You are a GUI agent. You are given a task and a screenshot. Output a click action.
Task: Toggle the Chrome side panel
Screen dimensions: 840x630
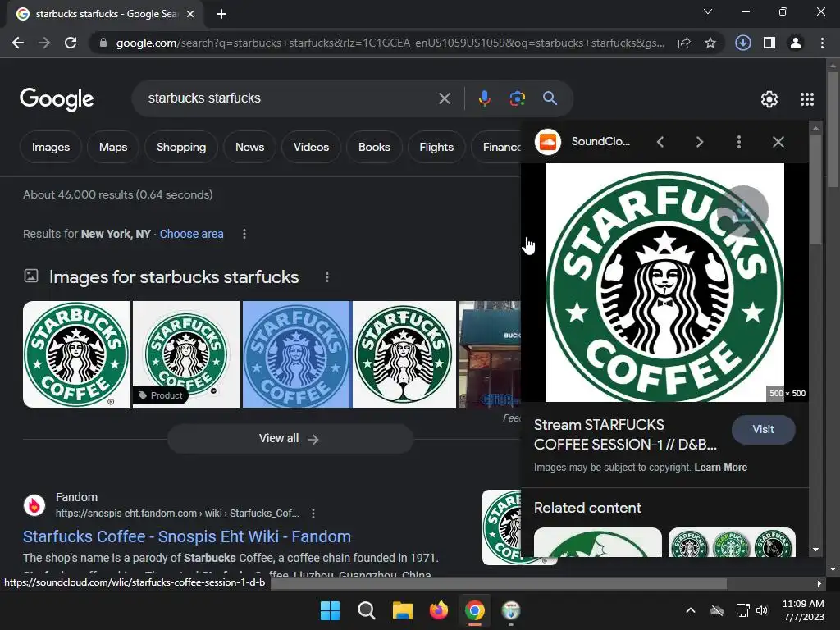769,43
